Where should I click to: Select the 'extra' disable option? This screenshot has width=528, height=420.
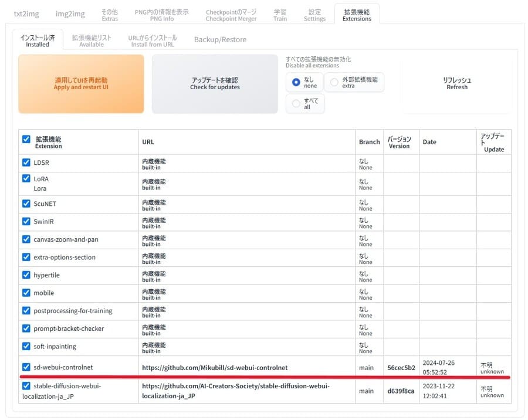354,82
